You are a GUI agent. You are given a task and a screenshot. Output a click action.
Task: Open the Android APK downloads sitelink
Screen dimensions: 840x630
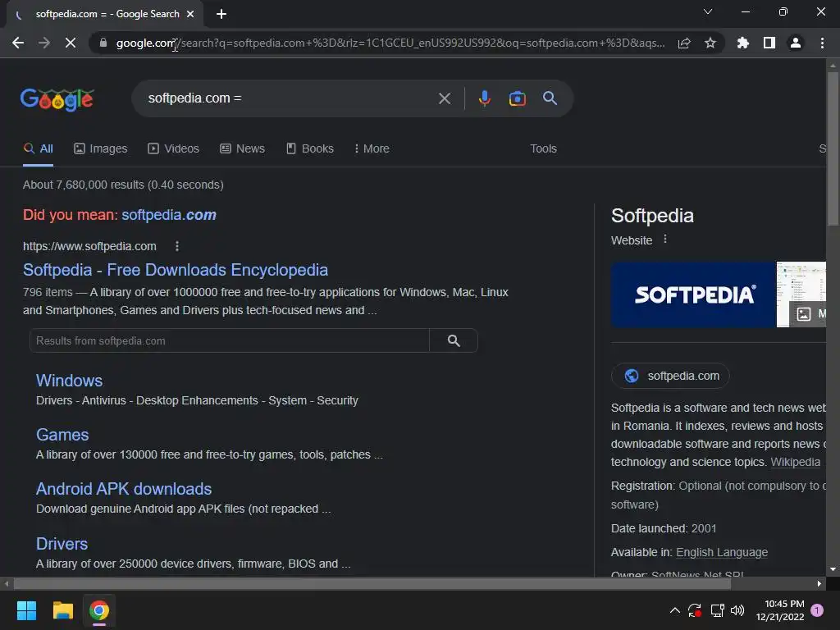(x=124, y=489)
